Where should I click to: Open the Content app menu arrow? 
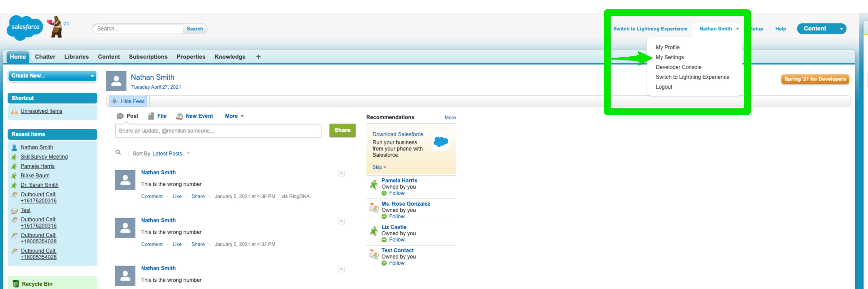point(841,29)
